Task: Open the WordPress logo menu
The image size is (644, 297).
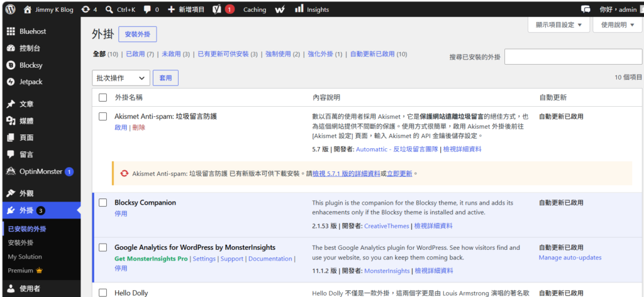Action: point(10,9)
